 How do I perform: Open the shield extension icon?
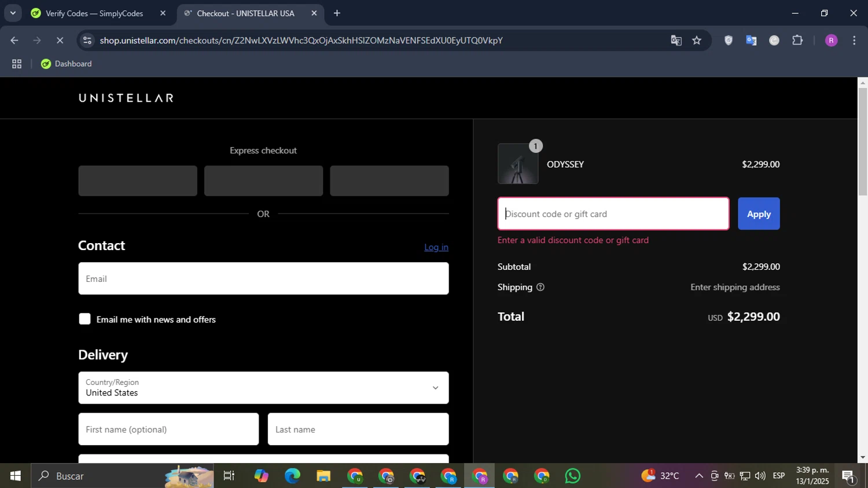click(729, 41)
